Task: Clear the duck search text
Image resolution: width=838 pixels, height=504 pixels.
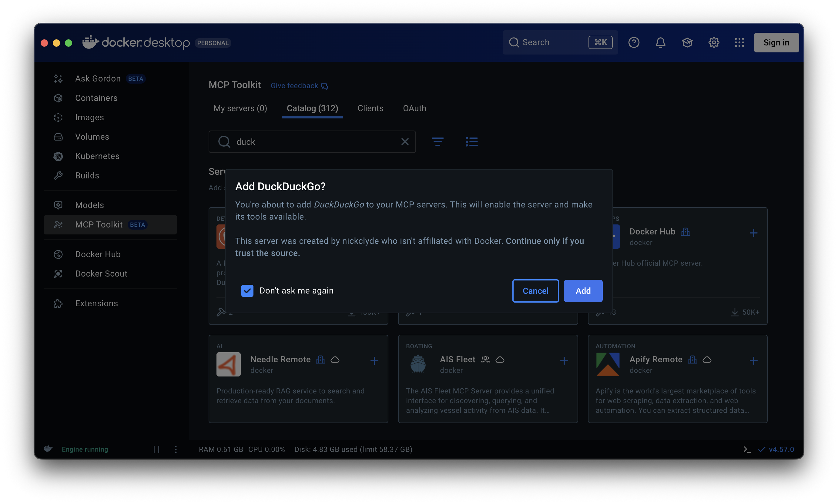Action: 404,142
